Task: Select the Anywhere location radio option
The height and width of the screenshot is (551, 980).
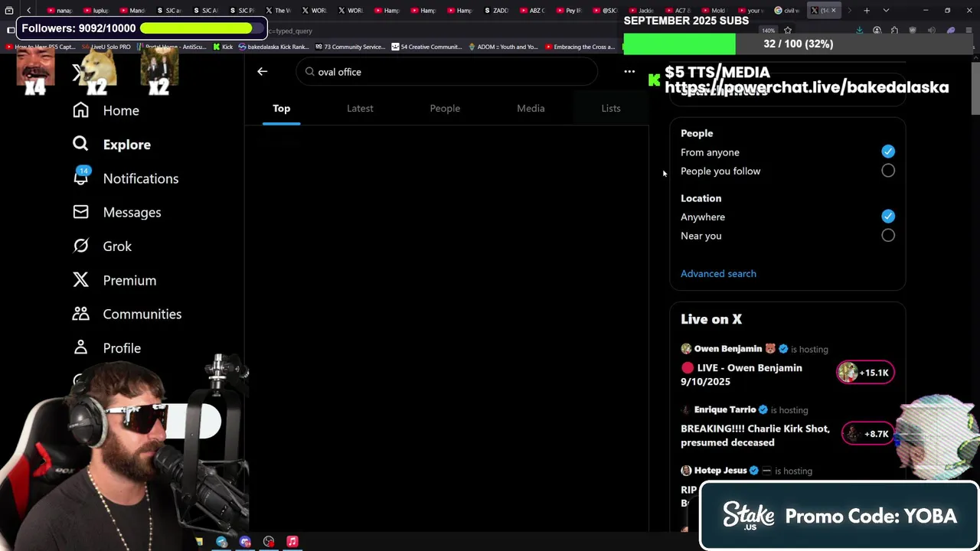Action: 887,217
